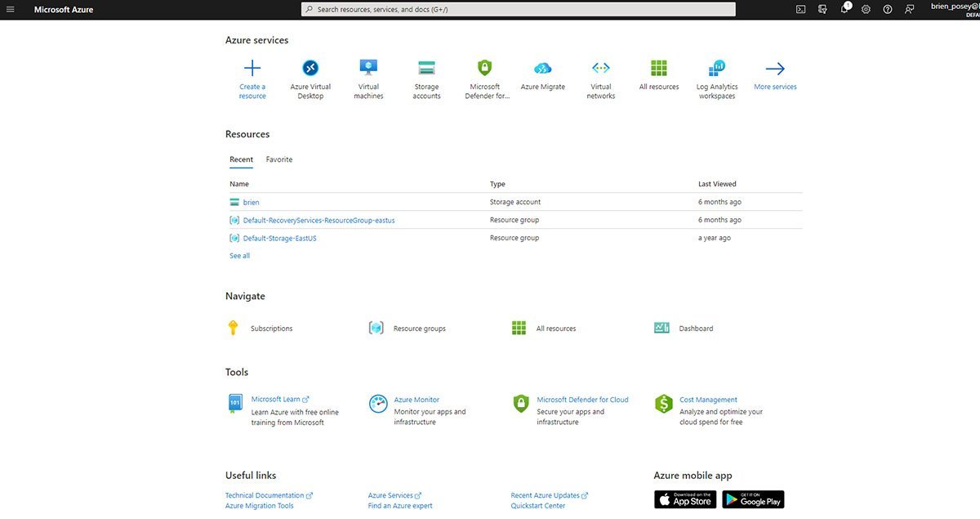The image size is (980, 519).
Task: Open portal Settings gear
Action: point(866,9)
